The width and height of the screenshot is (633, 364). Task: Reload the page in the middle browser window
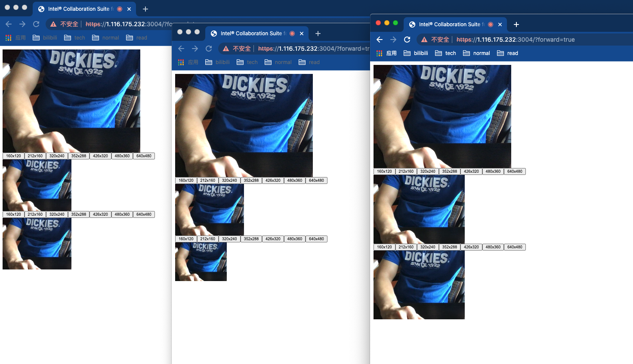[x=209, y=49]
